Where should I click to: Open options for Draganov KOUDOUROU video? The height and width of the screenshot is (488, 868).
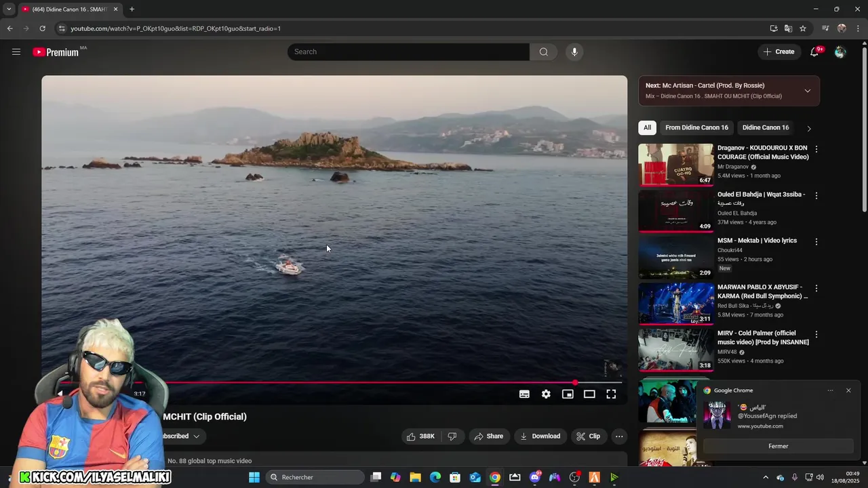click(x=816, y=149)
